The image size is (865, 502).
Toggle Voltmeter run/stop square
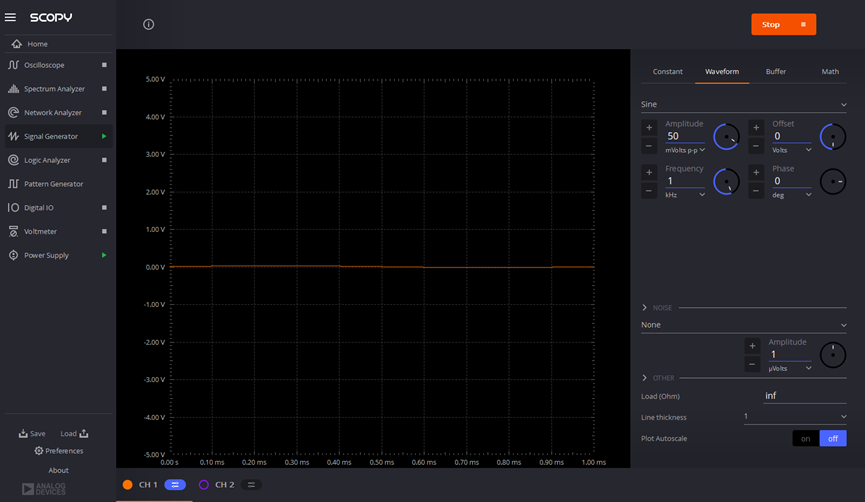104,231
